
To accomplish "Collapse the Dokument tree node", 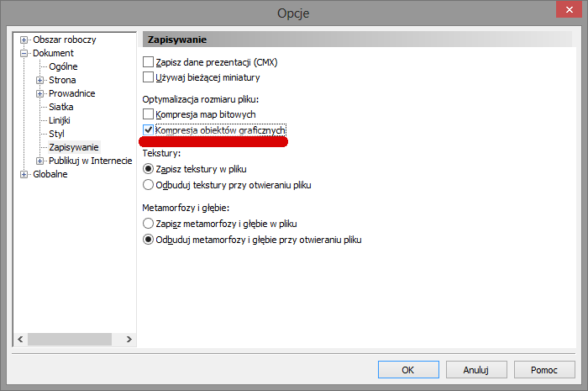I will tap(24, 54).
